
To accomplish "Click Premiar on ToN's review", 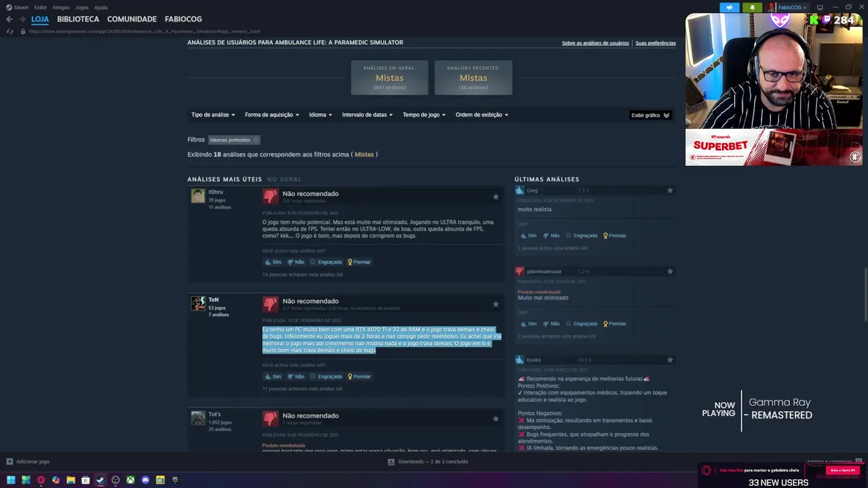I will click(x=359, y=376).
